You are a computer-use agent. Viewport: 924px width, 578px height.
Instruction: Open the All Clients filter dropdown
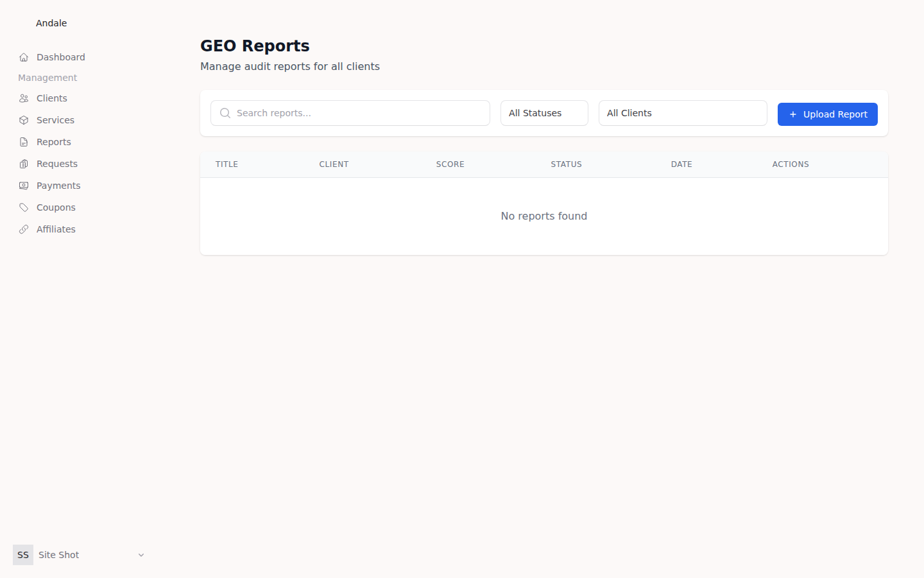[x=683, y=113]
